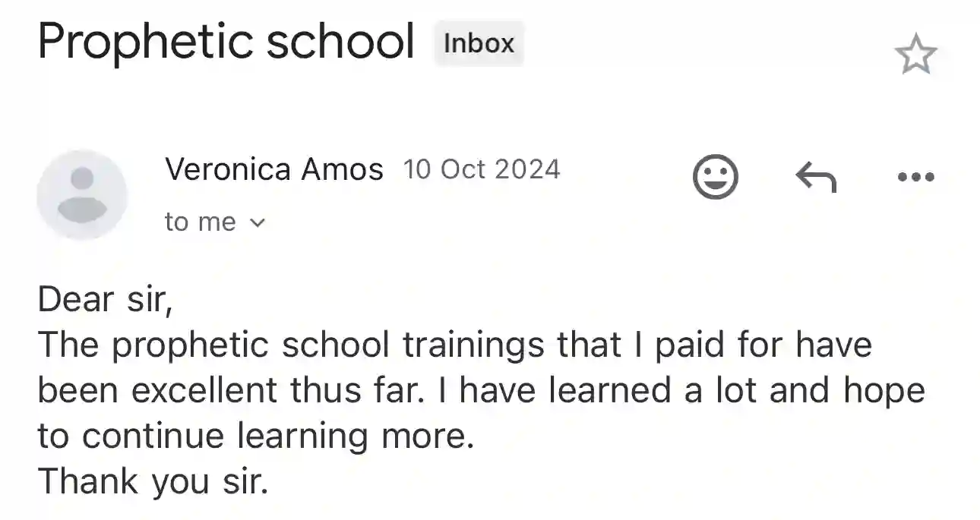
Task: Add an emoji reaction to the message
Action: pyautogui.click(x=715, y=177)
